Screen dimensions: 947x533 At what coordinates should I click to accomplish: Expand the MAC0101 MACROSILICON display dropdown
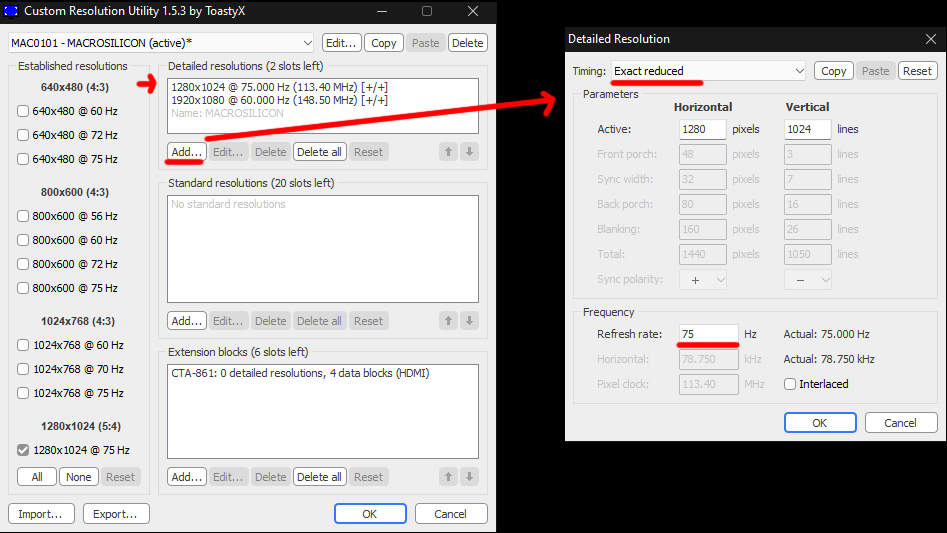(161, 43)
